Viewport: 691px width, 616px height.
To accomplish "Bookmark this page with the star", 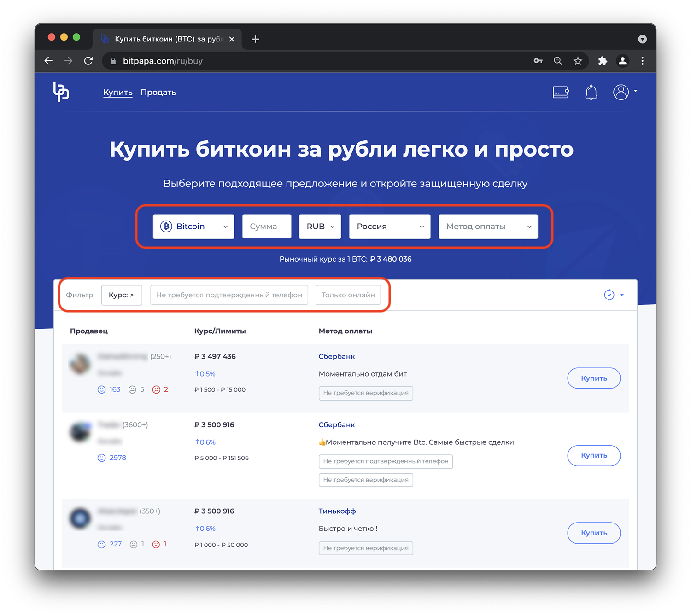I will pyautogui.click(x=578, y=61).
